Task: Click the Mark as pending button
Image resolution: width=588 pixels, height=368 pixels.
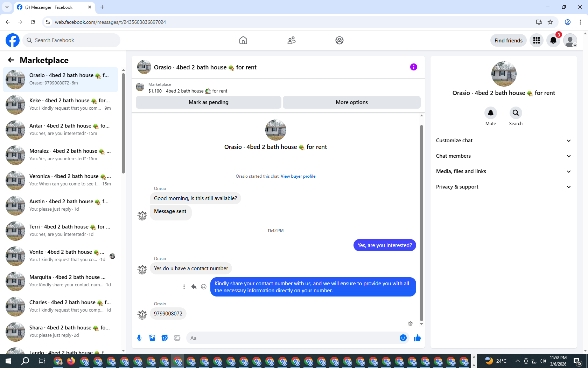Action: (x=209, y=102)
